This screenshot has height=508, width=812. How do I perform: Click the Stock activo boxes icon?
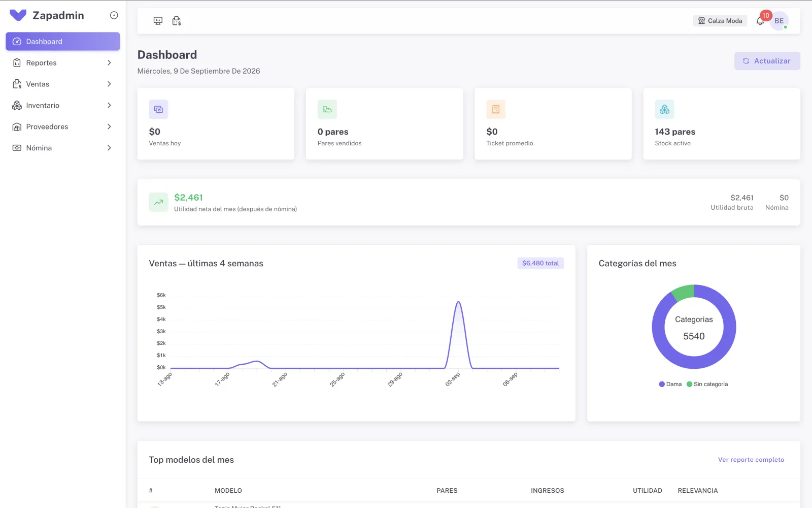click(x=664, y=109)
